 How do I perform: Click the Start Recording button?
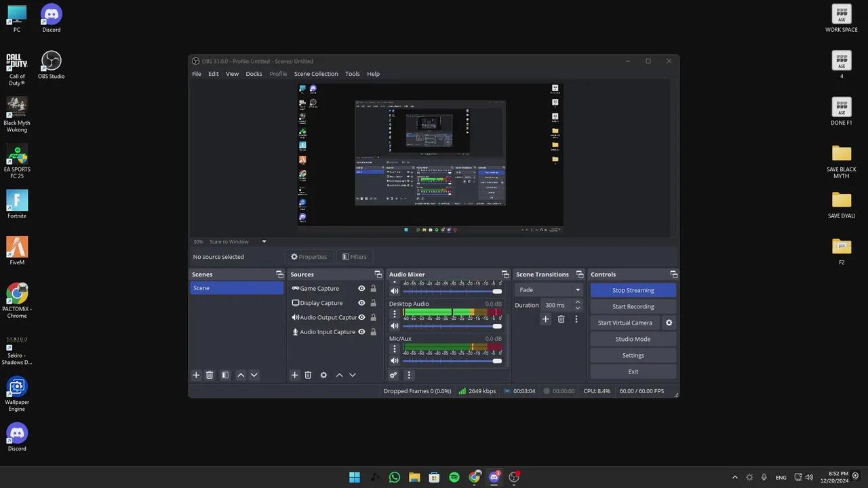[x=633, y=306]
